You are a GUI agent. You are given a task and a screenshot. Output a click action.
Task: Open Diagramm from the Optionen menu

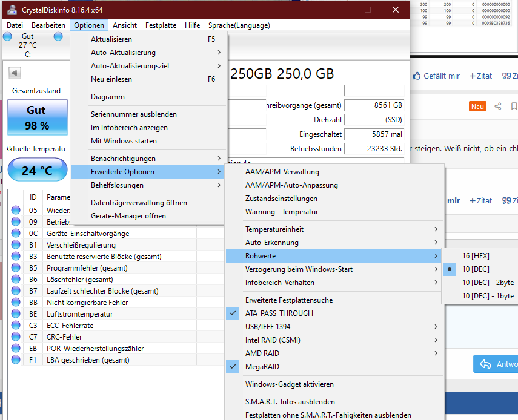point(148,97)
